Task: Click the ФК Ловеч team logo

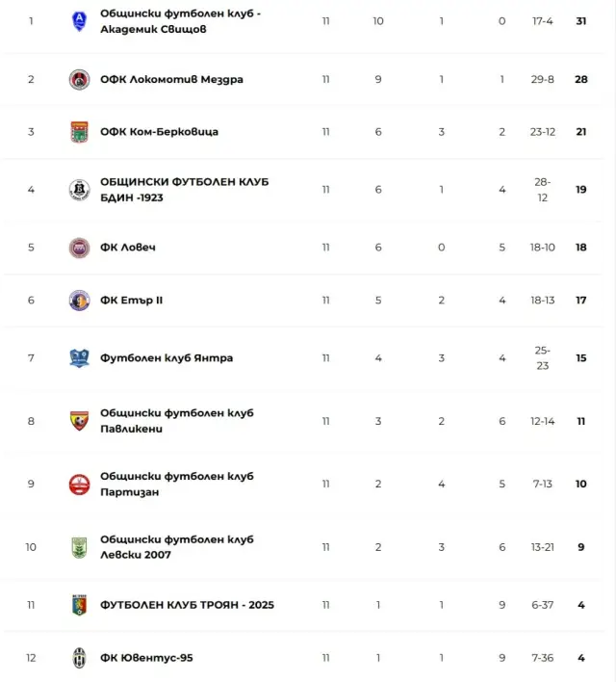Action: coord(79,248)
